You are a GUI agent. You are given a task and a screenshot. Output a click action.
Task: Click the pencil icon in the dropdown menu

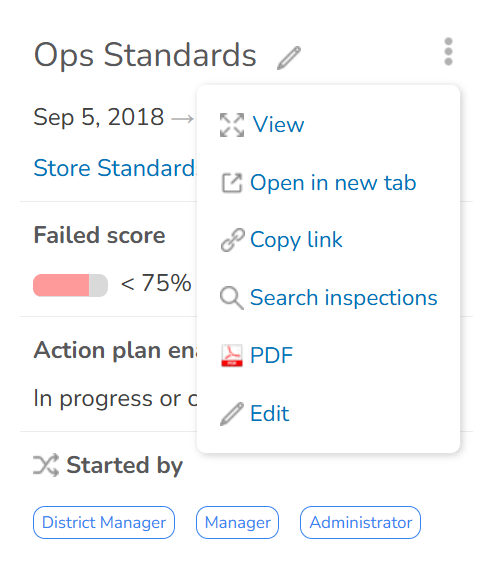[232, 414]
